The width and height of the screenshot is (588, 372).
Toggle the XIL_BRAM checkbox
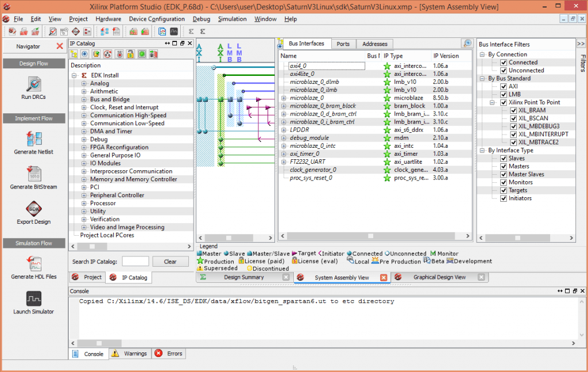point(513,110)
